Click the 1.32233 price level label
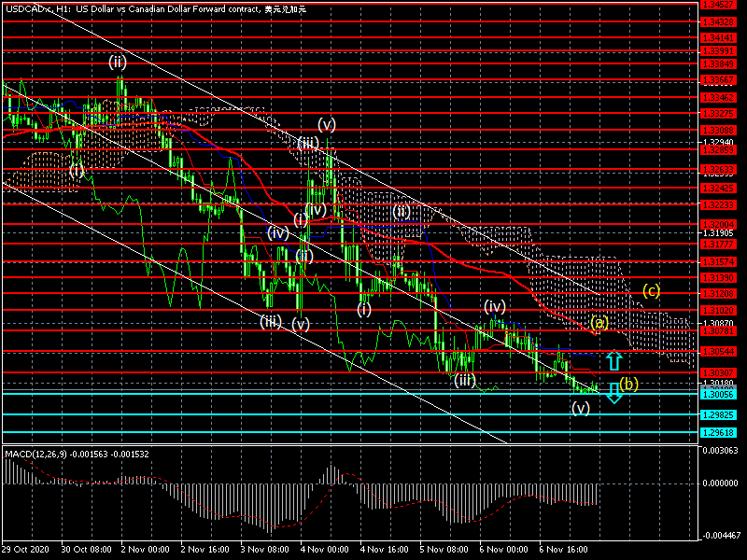 click(718, 204)
